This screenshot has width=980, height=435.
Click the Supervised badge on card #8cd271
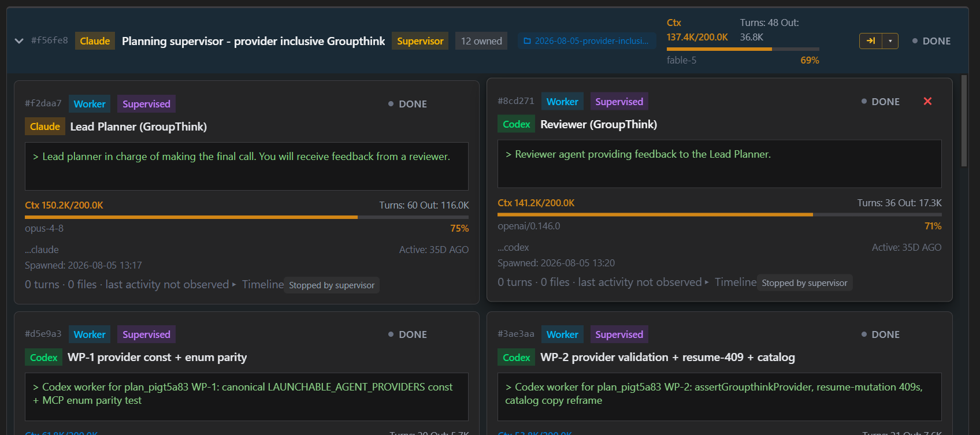(619, 102)
